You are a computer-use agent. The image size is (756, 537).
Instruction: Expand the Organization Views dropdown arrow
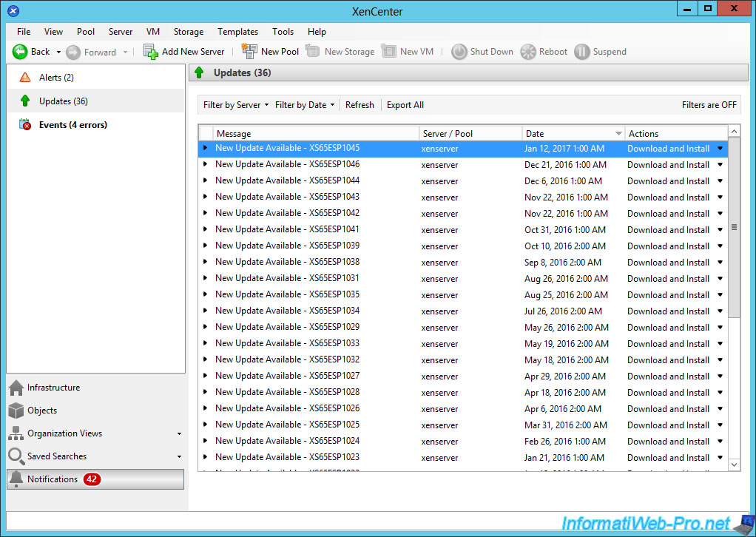point(179,434)
